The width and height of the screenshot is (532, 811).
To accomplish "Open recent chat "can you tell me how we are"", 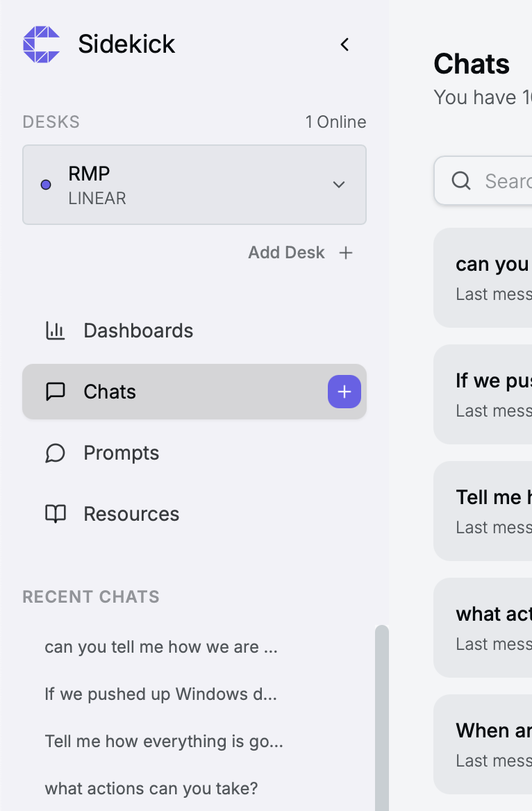I will pos(161,647).
